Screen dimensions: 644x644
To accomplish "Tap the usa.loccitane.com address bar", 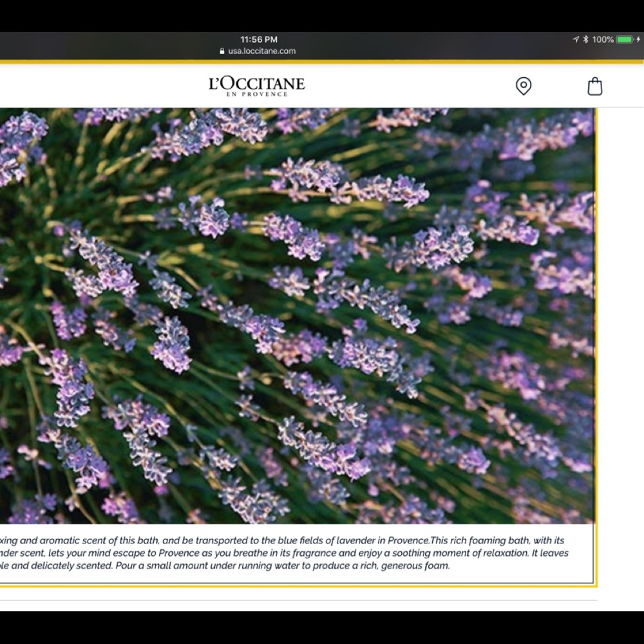I will pyautogui.click(x=258, y=52).
